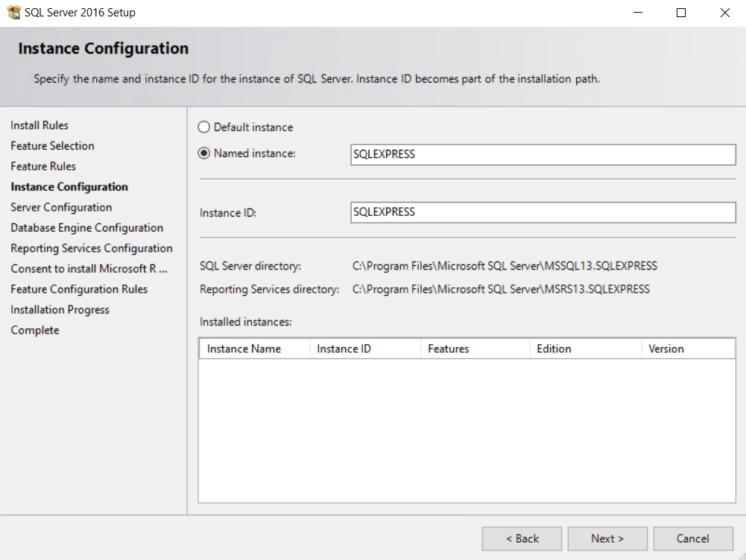Select Server Configuration in the sidebar

(61, 207)
